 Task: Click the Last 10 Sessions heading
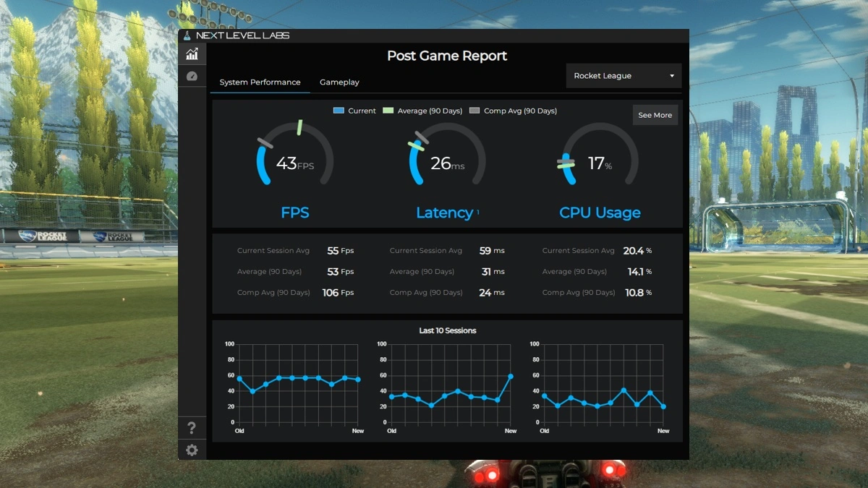click(448, 330)
